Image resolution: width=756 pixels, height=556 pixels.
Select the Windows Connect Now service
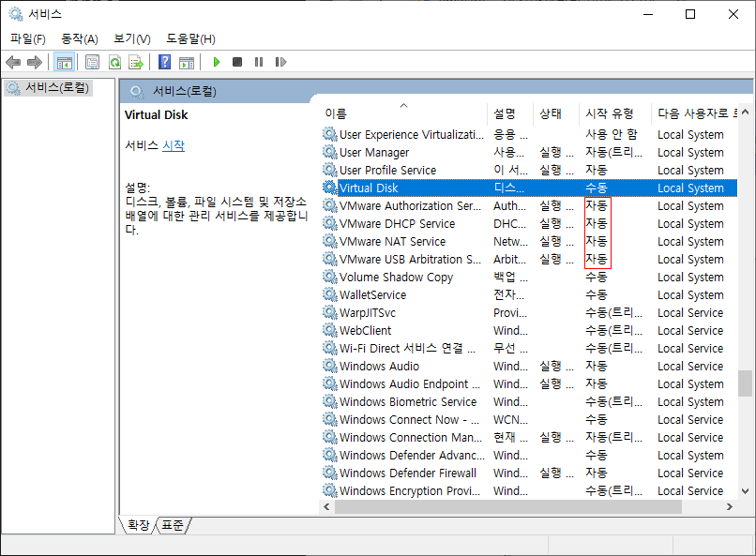(x=529, y=420)
